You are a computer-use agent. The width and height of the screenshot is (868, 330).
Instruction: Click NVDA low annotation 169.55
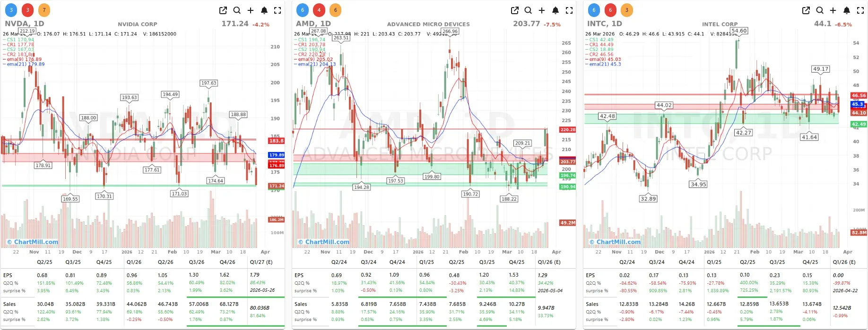point(70,199)
